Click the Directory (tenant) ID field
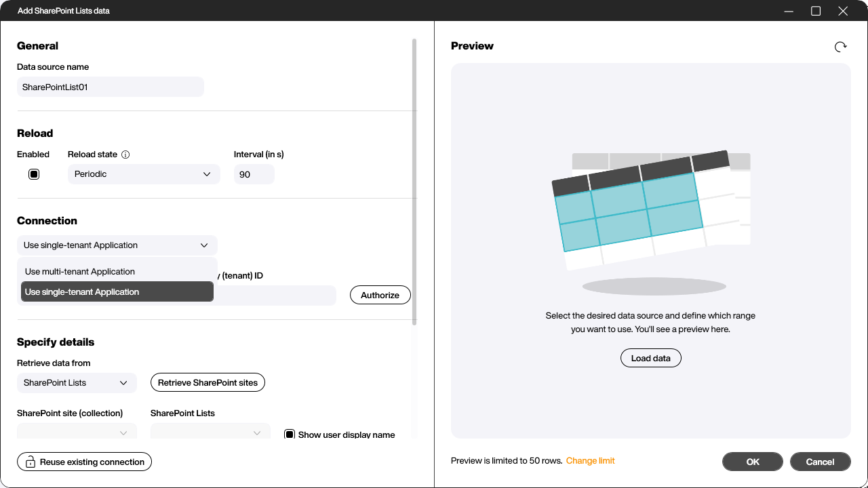 point(275,295)
